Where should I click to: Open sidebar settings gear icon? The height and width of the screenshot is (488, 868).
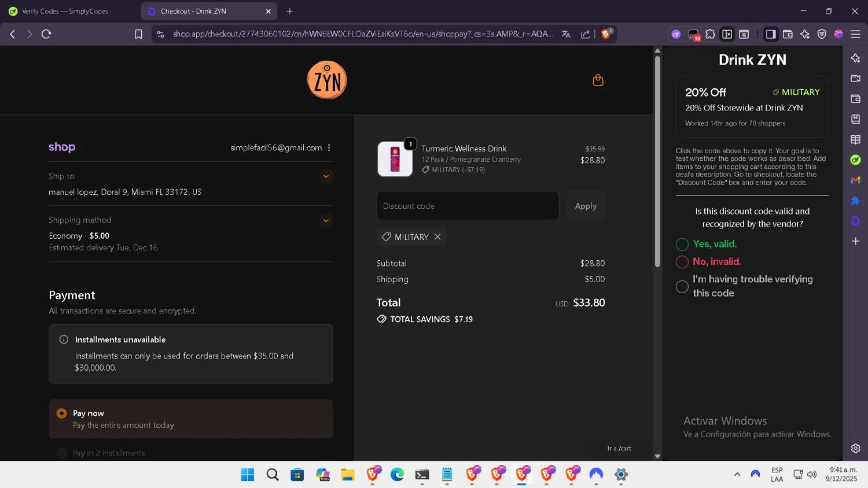tap(855, 448)
